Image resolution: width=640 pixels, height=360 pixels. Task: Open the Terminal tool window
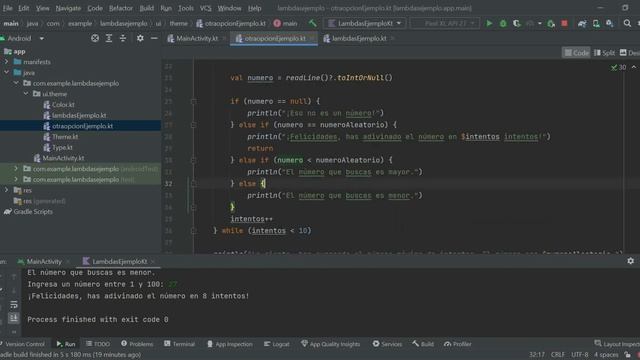click(179, 344)
